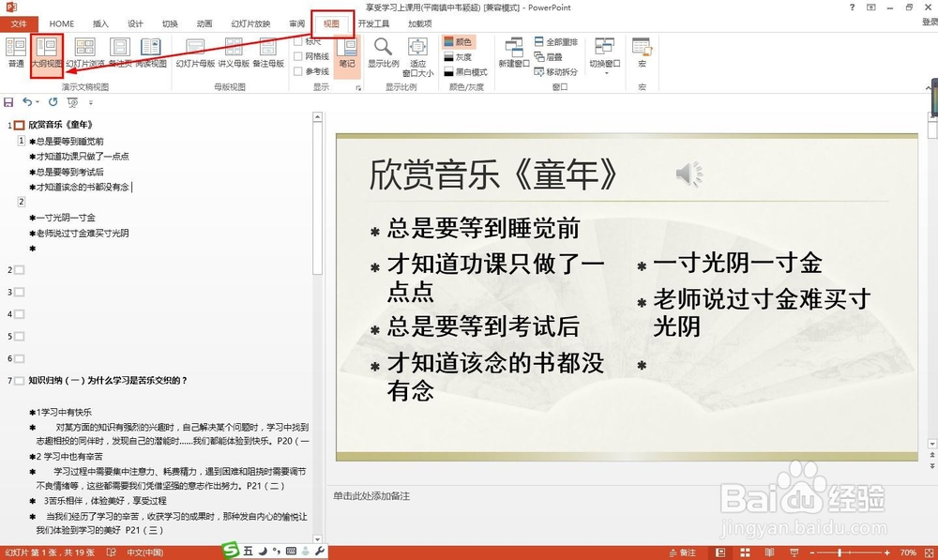938x560 pixels.
Task: Switch to the HOME tab
Action: pos(62,24)
